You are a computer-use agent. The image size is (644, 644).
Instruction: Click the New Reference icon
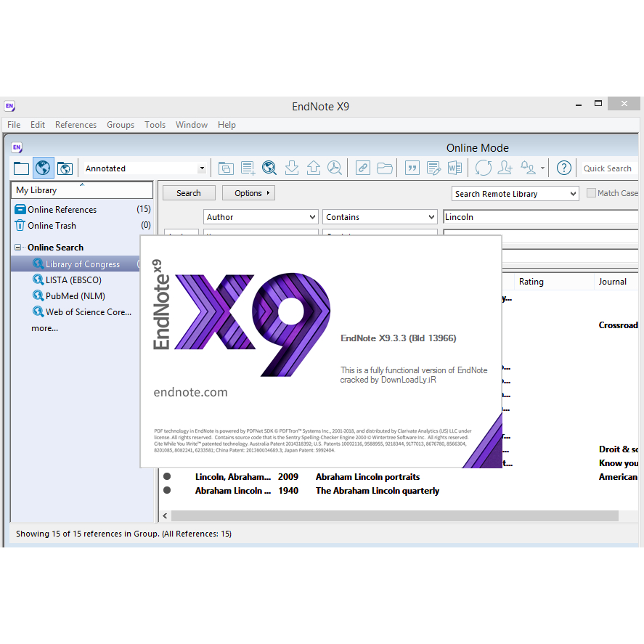pos(248,168)
